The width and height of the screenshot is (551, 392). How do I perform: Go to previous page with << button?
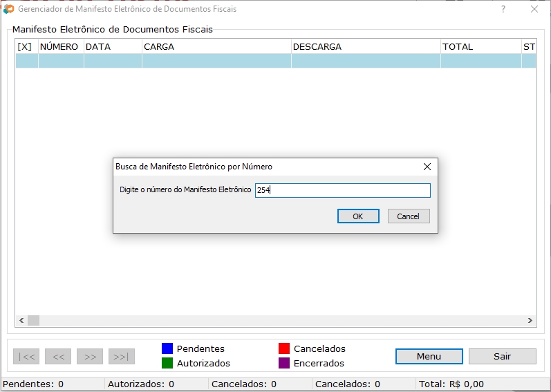click(x=58, y=357)
